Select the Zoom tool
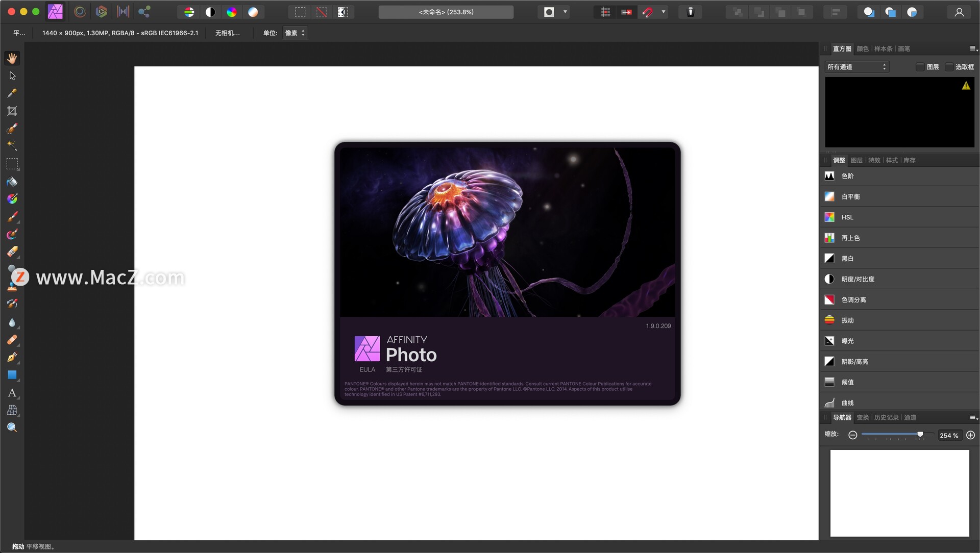Viewport: 980px width, 553px height. coord(12,428)
